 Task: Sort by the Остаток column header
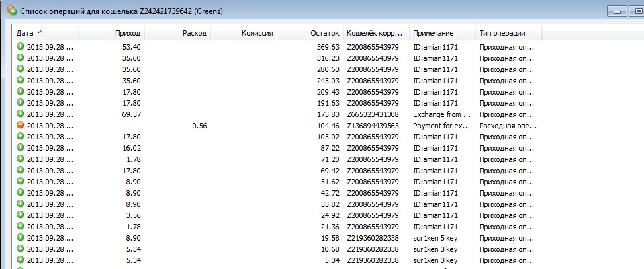pyautogui.click(x=310, y=33)
